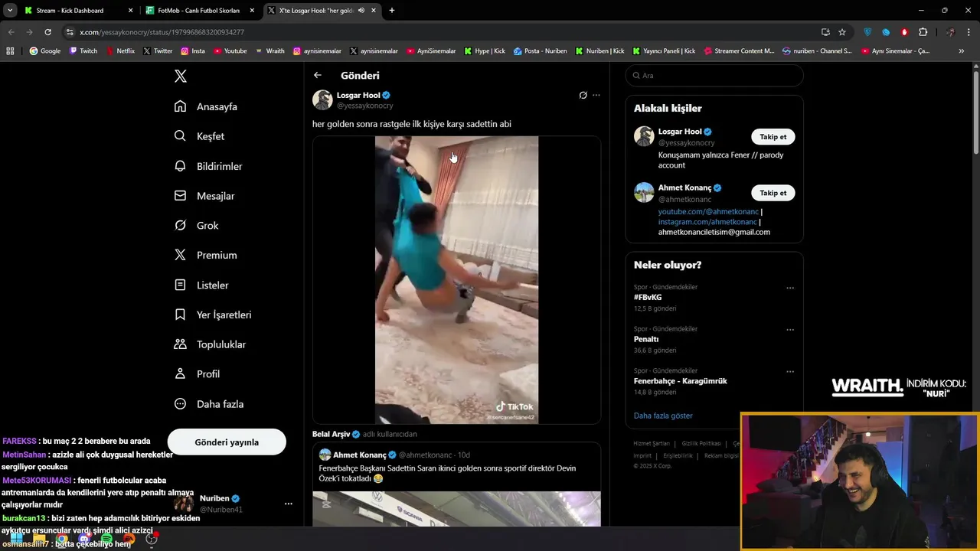
Task: Click Gönderi yayınla button
Action: click(x=227, y=442)
